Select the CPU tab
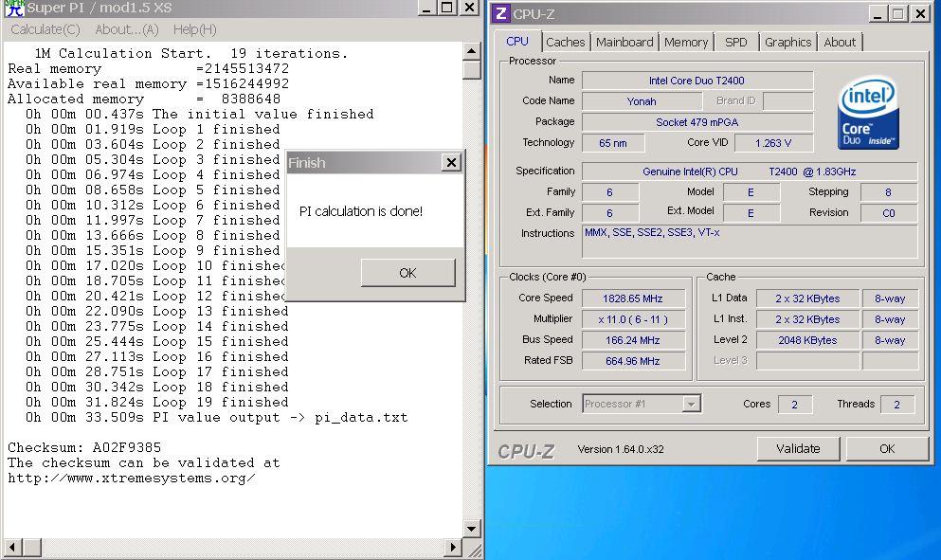 [x=517, y=41]
